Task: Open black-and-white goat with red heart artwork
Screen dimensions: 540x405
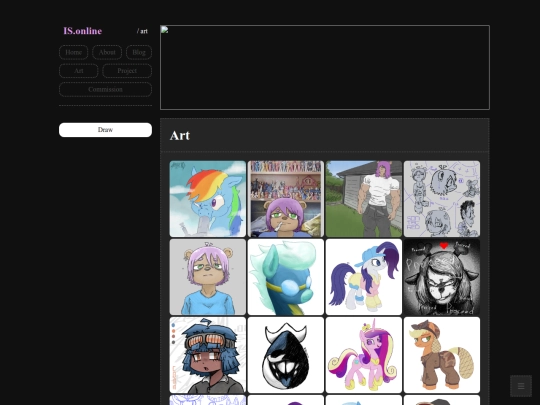Action: click(442, 277)
